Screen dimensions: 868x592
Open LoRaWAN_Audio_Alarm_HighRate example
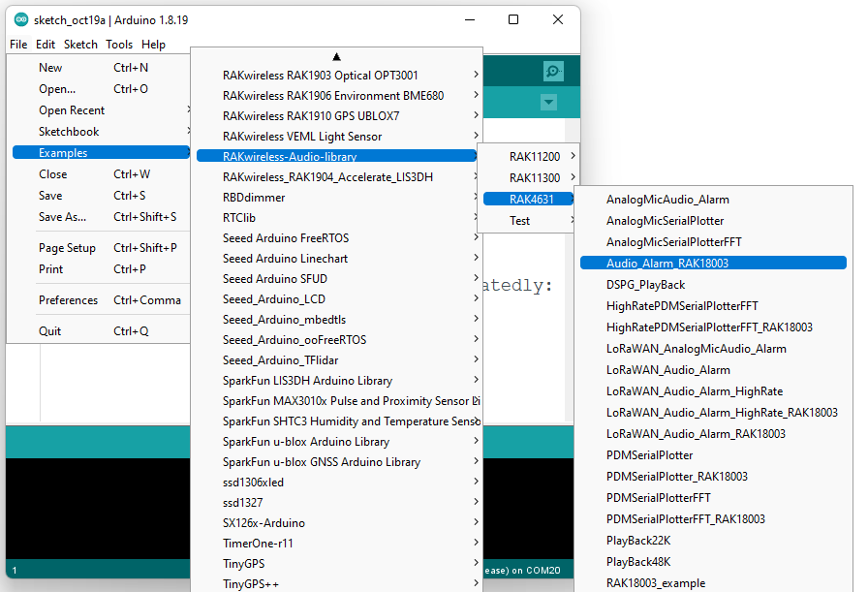(x=695, y=391)
